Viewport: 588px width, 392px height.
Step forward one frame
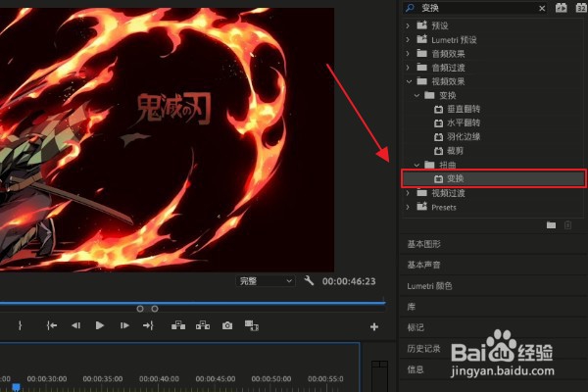click(x=124, y=325)
